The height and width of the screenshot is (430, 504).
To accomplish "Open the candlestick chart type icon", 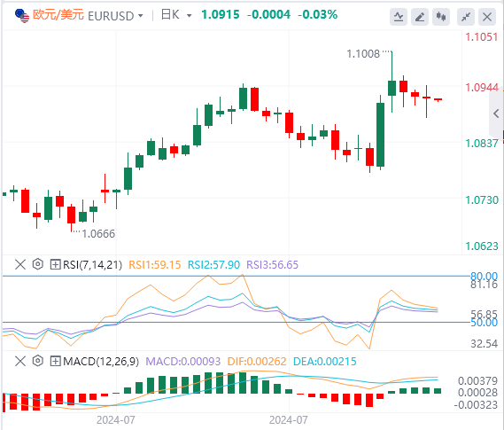I will tap(441, 17).
